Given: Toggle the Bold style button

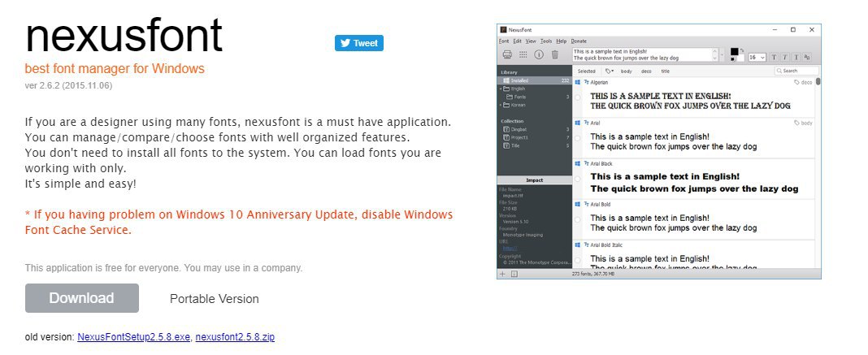Looking at the screenshot, I should point(774,57).
